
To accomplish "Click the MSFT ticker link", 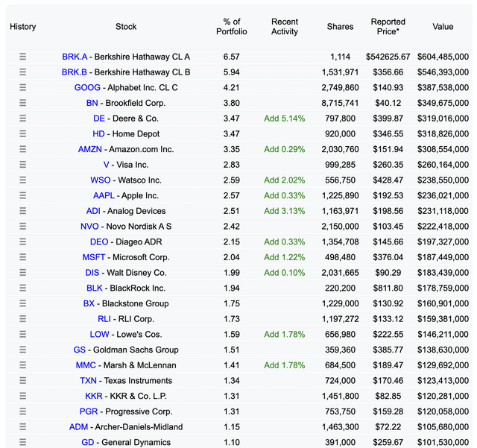I will (94, 257).
